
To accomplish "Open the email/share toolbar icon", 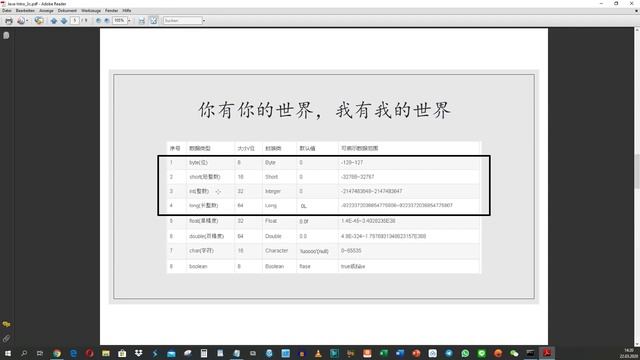I will click(x=21, y=20).
